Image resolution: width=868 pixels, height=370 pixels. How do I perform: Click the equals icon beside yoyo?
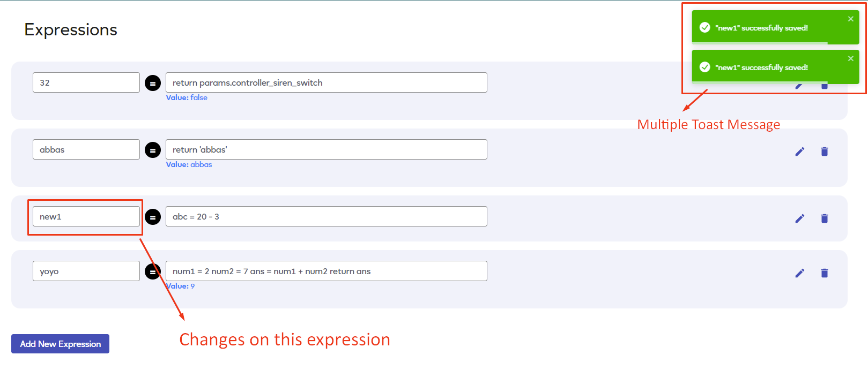(153, 272)
